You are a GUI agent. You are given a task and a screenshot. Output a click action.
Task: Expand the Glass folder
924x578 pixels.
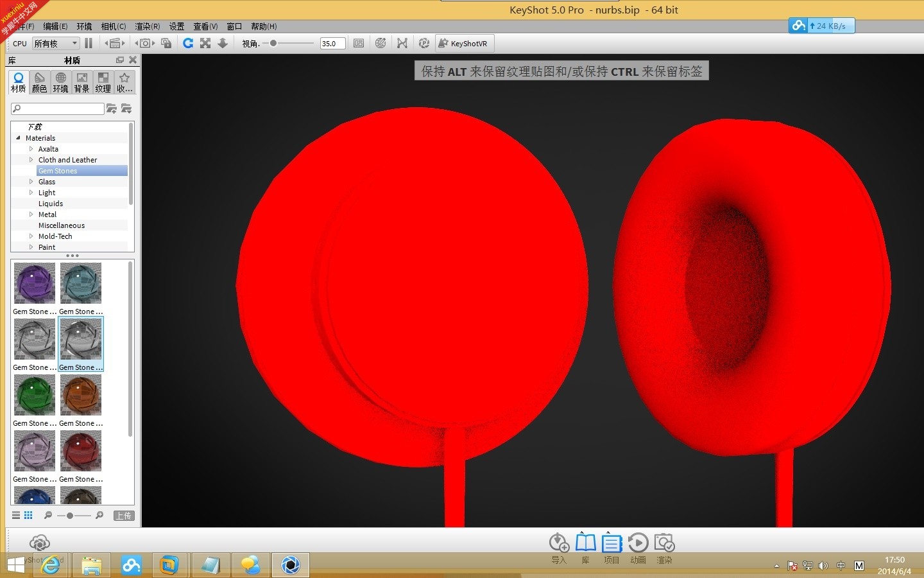point(31,182)
